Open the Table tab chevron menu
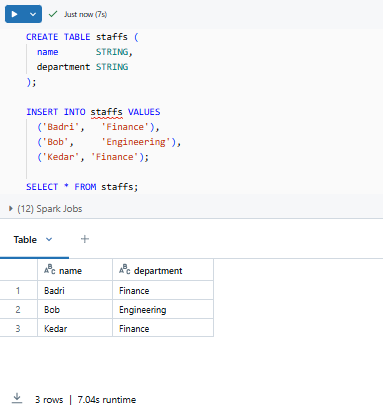The width and height of the screenshot is (383, 410). [x=49, y=239]
